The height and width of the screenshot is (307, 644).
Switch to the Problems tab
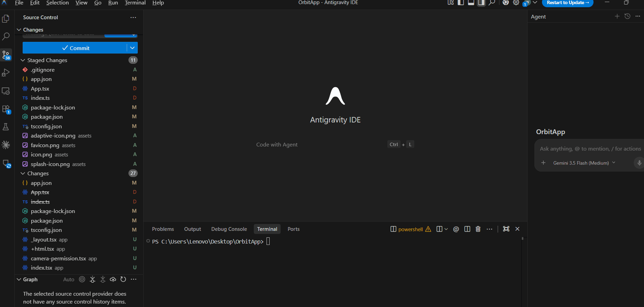pyautogui.click(x=163, y=229)
